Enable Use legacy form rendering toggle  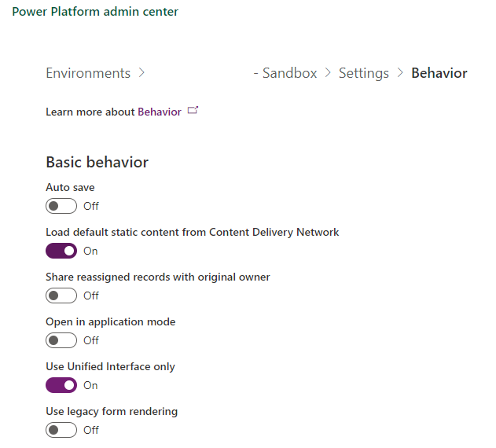(61, 430)
